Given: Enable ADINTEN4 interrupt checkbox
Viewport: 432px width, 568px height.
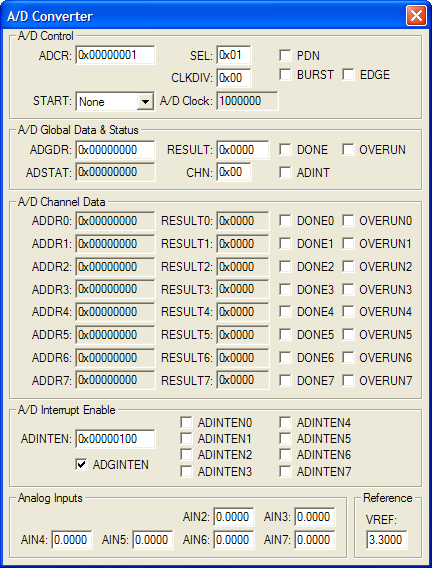Looking at the screenshot, I should tap(285, 422).
